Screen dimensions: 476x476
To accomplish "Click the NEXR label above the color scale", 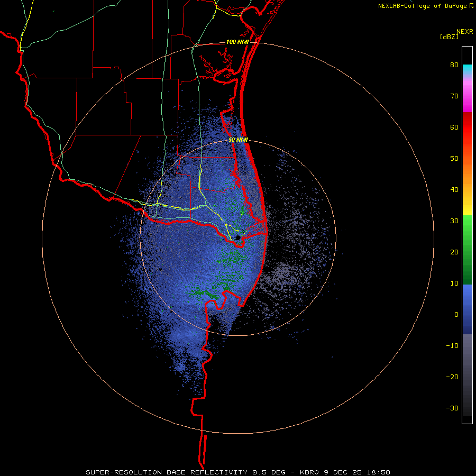I will point(464,32).
